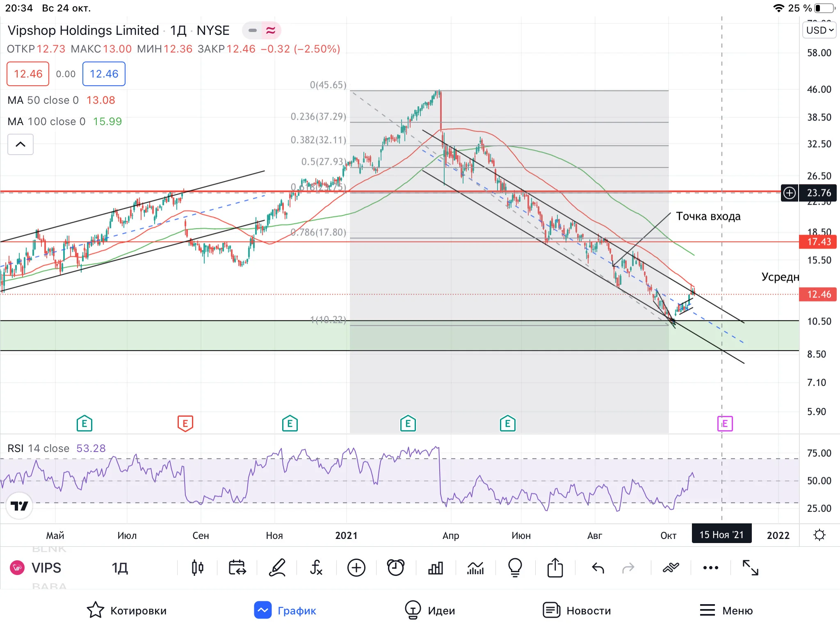Enter fullscreen chart mode
The width and height of the screenshot is (840, 630).
(751, 568)
